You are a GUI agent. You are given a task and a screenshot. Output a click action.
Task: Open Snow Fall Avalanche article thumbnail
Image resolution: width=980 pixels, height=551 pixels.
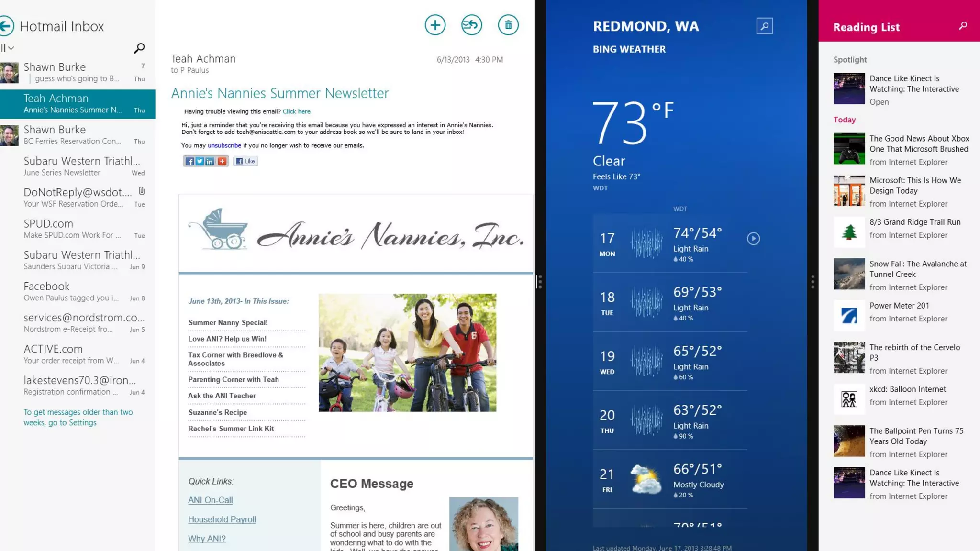[x=849, y=274]
